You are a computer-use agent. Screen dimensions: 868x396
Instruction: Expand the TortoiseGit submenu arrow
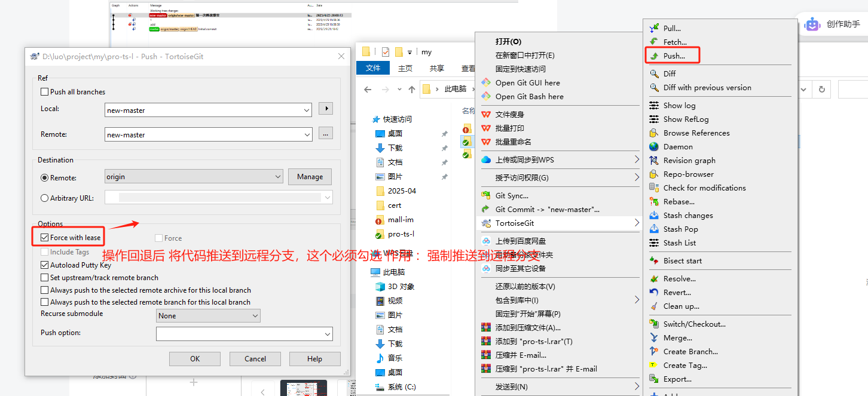(637, 223)
